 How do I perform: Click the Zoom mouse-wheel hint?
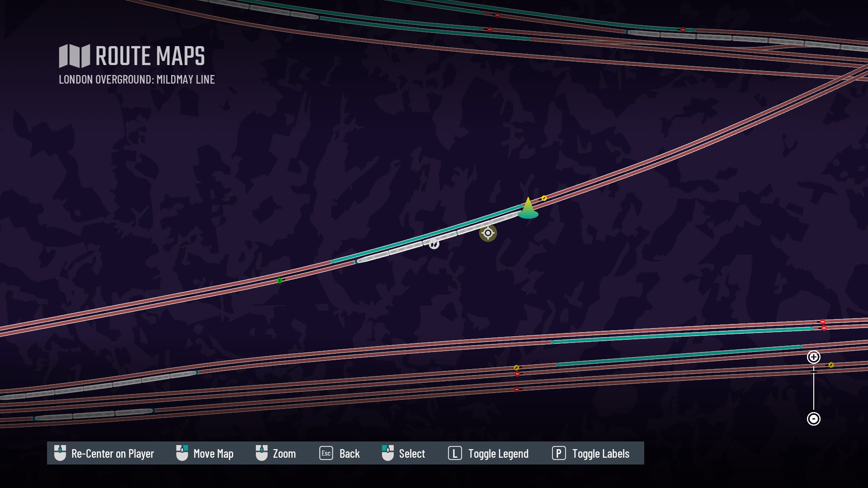(x=276, y=453)
